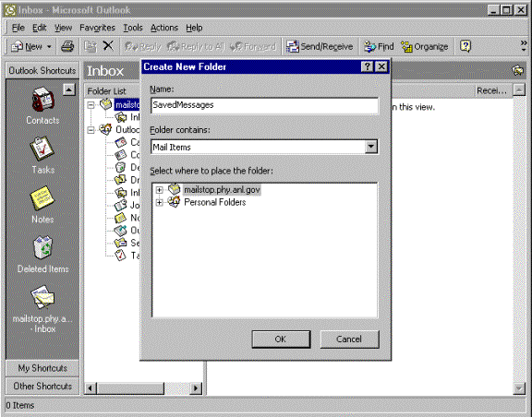The width and height of the screenshot is (532, 417).
Task: Switch to My Shortcuts group
Action: (42, 368)
